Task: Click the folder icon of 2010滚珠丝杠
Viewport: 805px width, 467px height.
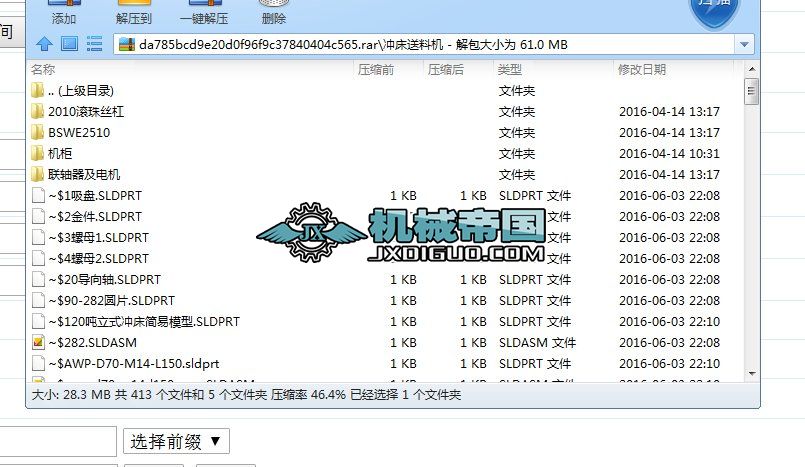Action: (37, 111)
